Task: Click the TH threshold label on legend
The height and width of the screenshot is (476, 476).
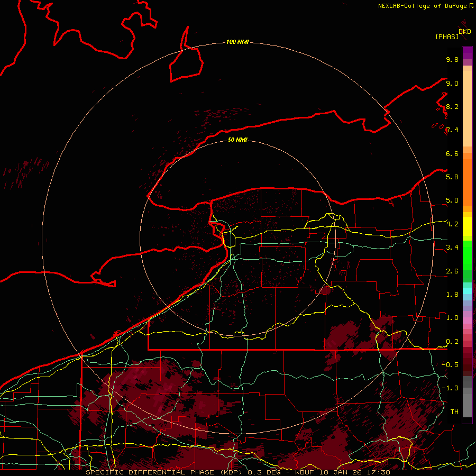Action: [x=454, y=411]
